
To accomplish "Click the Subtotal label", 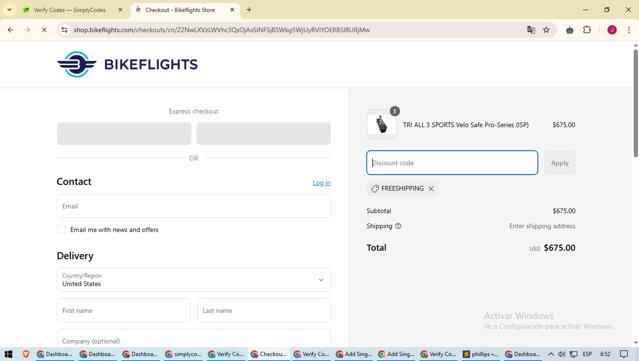I will (379, 211).
